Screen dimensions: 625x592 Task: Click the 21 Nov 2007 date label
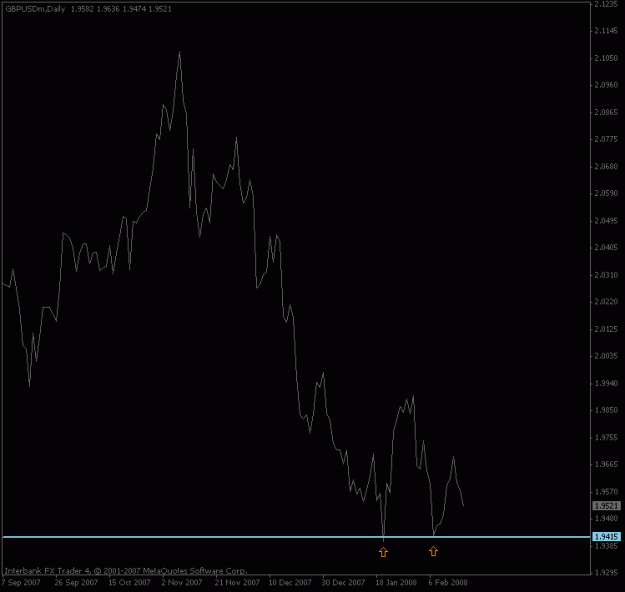(x=237, y=582)
